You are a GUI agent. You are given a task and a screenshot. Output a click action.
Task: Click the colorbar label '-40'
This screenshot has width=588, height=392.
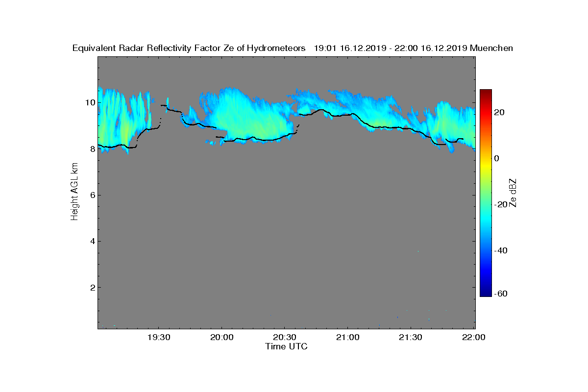pyautogui.click(x=501, y=250)
